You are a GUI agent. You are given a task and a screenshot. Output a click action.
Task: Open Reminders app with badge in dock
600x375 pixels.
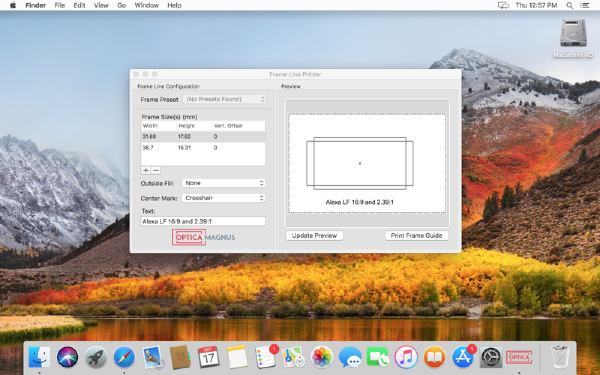[266, 357]
